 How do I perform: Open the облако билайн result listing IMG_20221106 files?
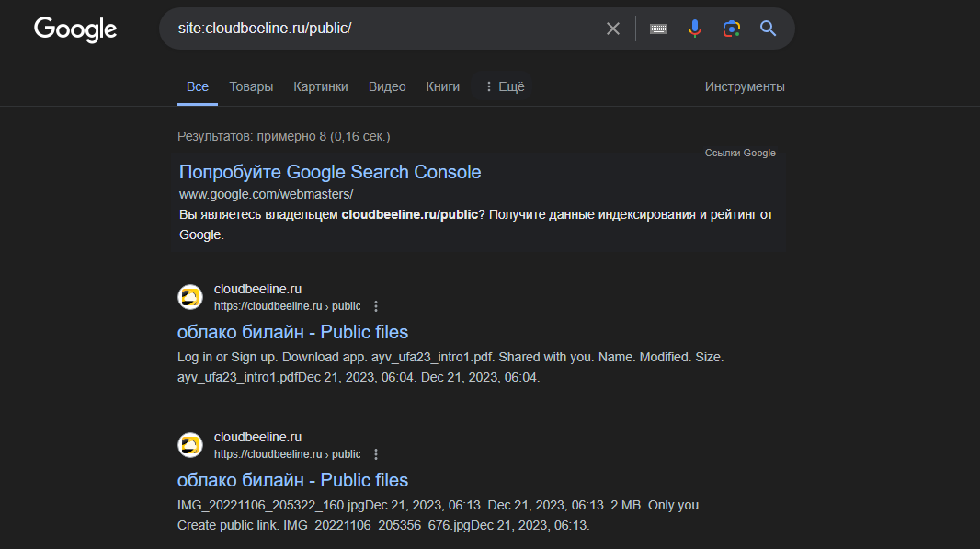coord(292,480)
